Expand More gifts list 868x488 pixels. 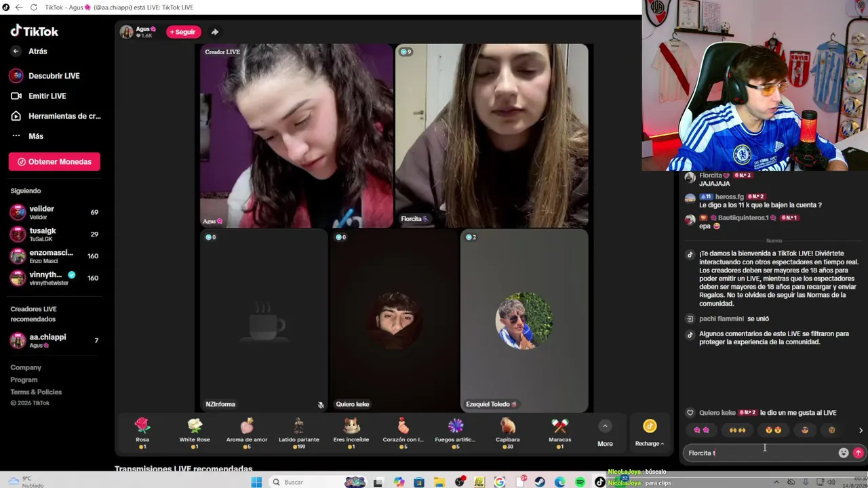[605, 433]
